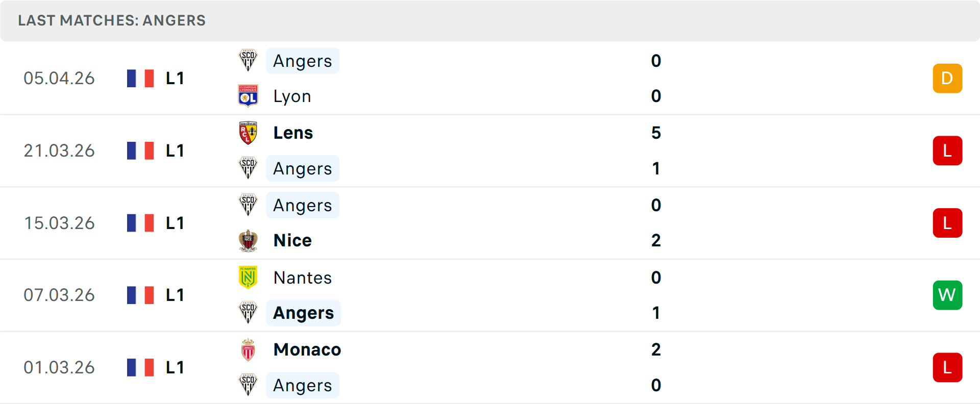
Task: Click the Lyon club crest icon
Action: pyautogui.click(x=248, y=96)
